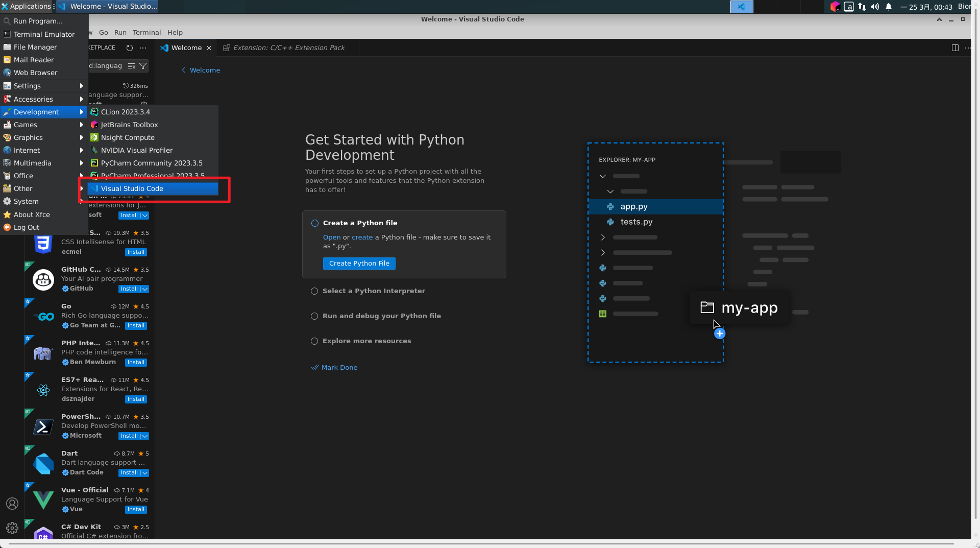This screenshot has width=980, height=548.
Task: Launch CLion 2023.3.4 from menu
Action: (x=153, y=112)
